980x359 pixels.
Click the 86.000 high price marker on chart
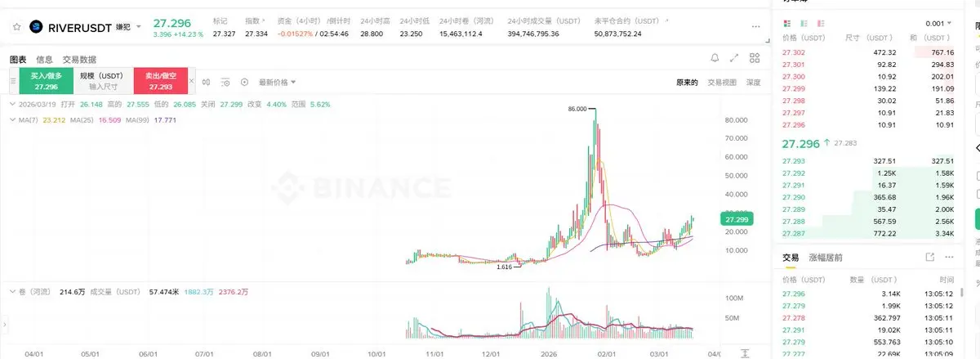(x=577, y=108)
